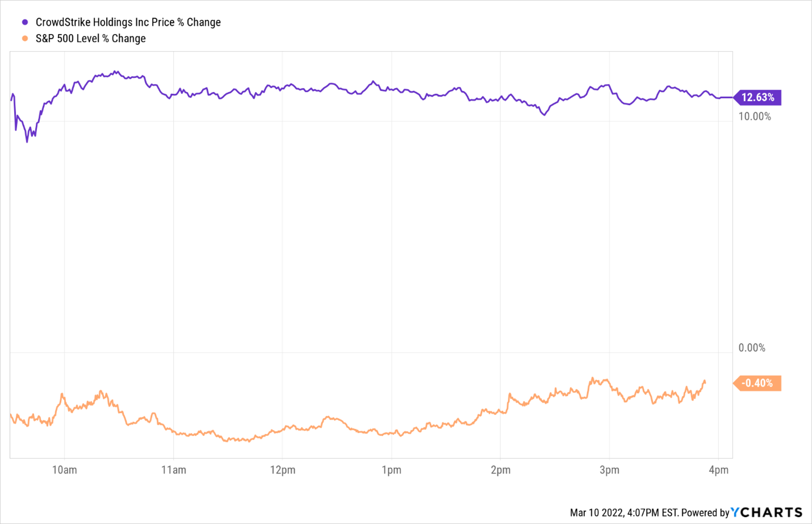Screen dimensions: 812x524
Task: Click the orange S&P 500 legend dot
Action: pyautogui.click(x=25, y=39)
